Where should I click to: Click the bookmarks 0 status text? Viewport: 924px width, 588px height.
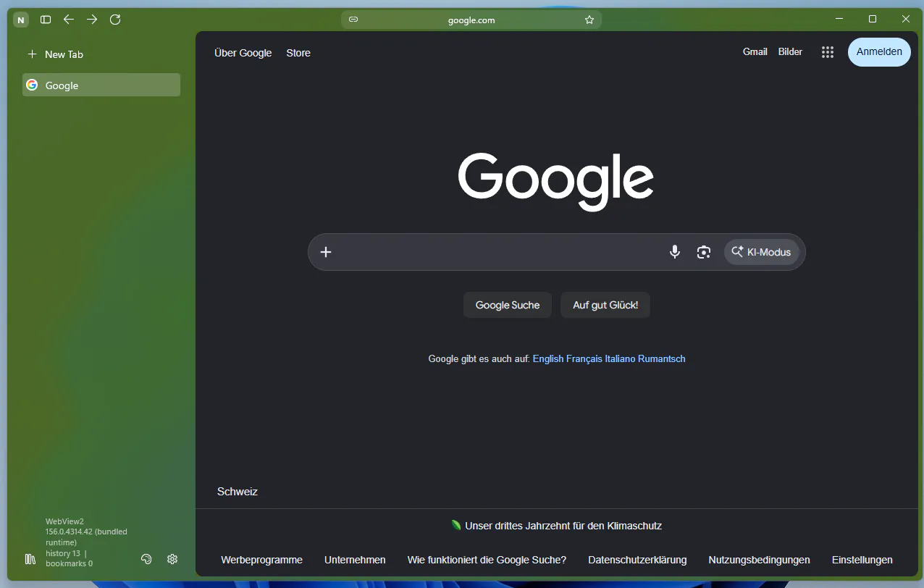[x=69, y=563]
